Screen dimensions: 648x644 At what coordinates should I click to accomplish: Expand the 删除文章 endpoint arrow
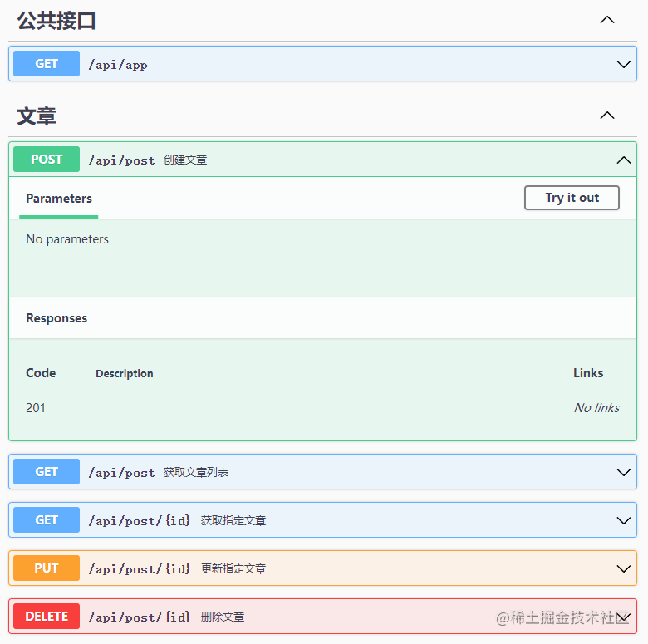pos(624,617)
